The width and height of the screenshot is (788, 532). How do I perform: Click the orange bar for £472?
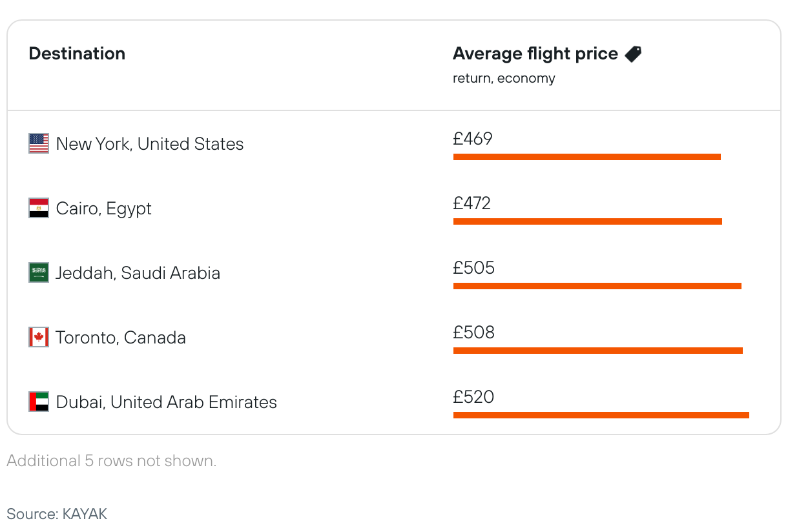(x=587, y=221)
